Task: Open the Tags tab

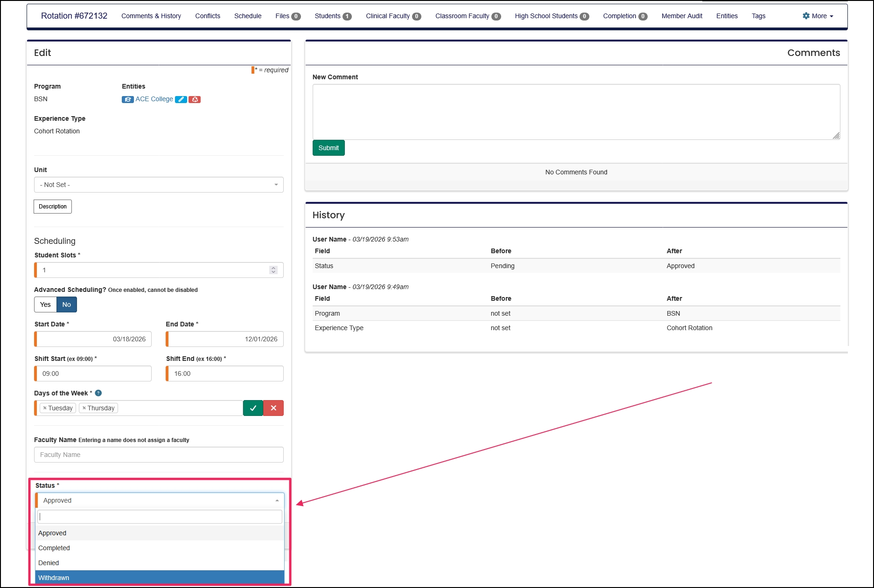Action: point(758,16)
